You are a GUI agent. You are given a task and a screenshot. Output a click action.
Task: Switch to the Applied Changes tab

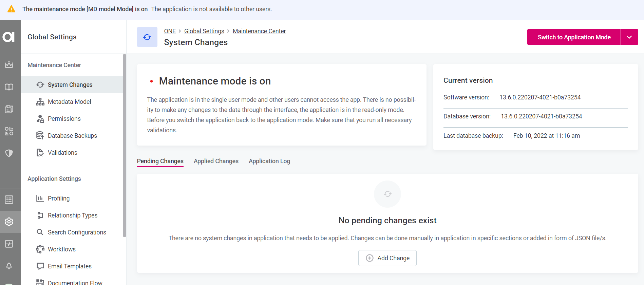(x=216, y=161)
